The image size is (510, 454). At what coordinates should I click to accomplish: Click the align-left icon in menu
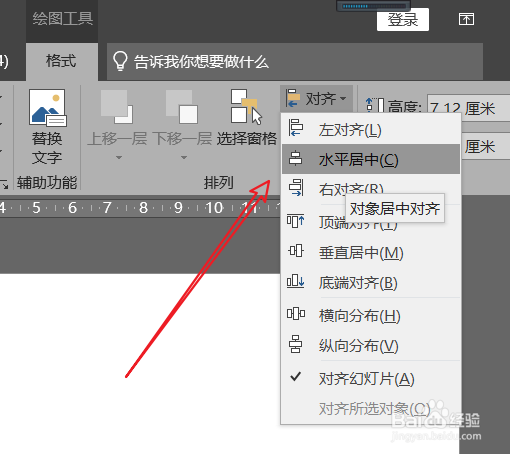[x=296, y=128]
